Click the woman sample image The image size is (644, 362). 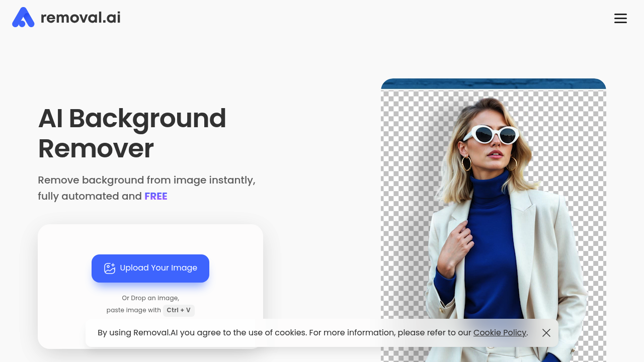pos(494,220)
